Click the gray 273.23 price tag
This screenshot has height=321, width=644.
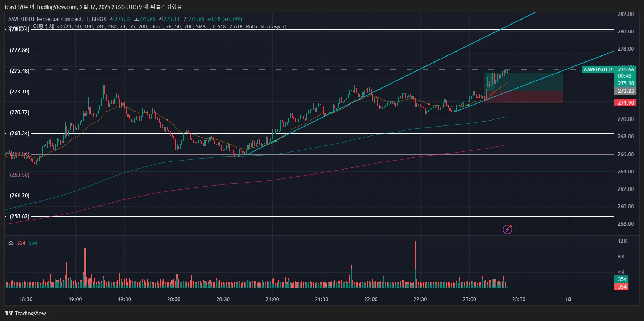[626, 91]
